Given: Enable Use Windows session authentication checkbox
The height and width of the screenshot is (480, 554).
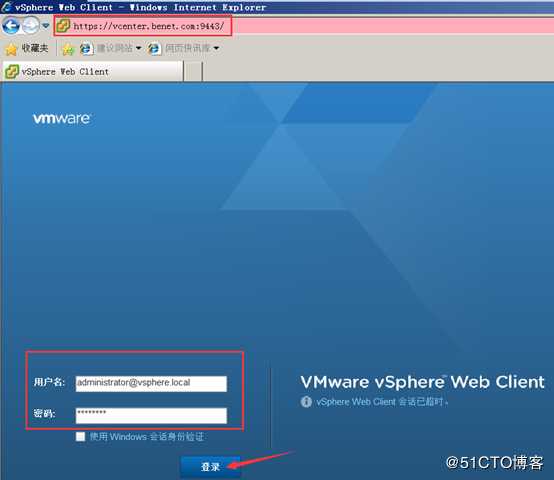Looking at the screenshot, I should pyautogui.click(x=81, y=437).
